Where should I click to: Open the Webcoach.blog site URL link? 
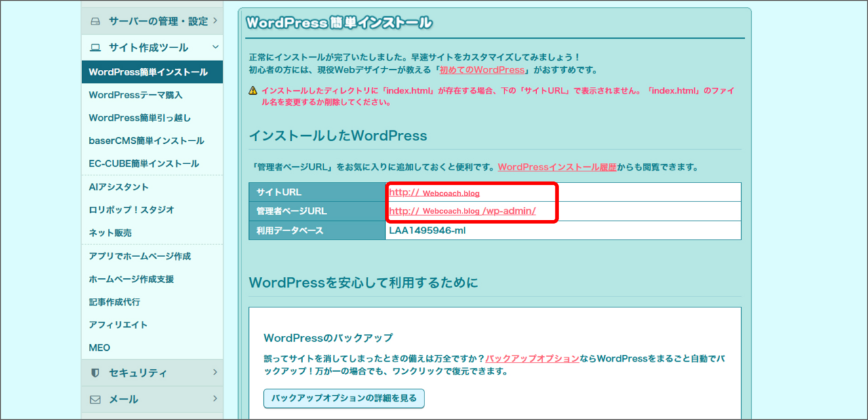(x=434, y=192)
